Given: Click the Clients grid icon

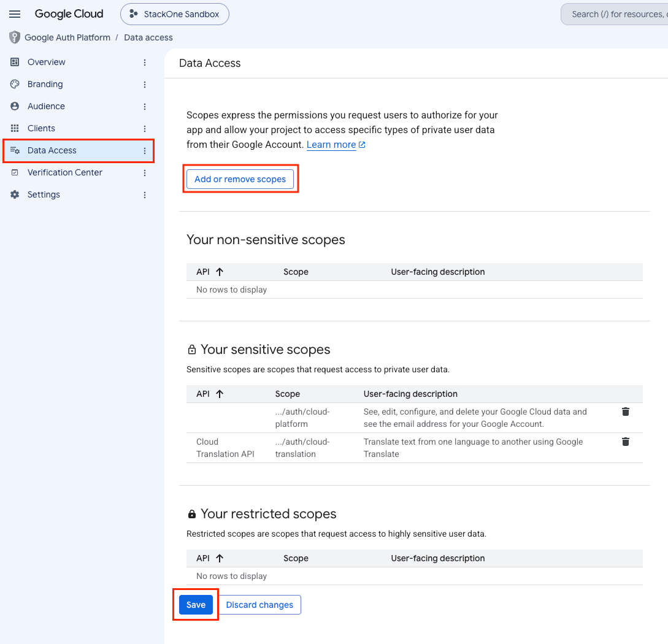Looking at the screenshot, I should [x=15, y=129].
